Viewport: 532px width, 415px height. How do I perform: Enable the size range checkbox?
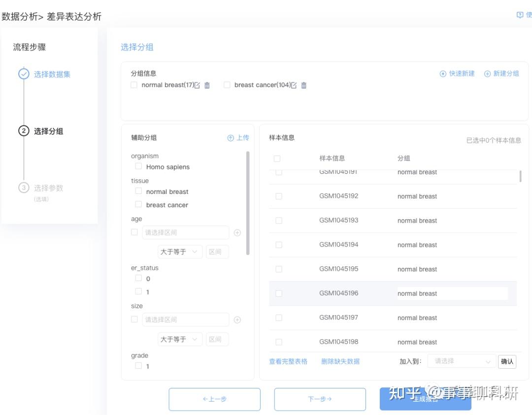(x=134, y=319)
